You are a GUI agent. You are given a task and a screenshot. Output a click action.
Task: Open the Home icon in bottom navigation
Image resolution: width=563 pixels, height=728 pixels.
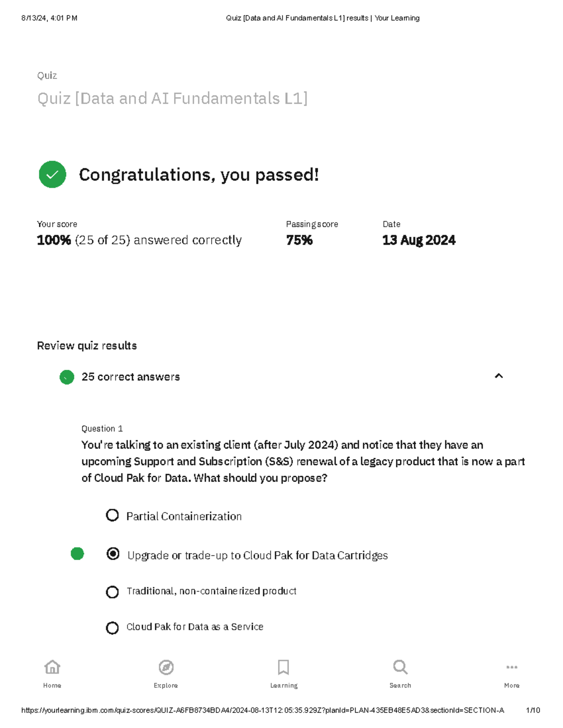(52, 668)
